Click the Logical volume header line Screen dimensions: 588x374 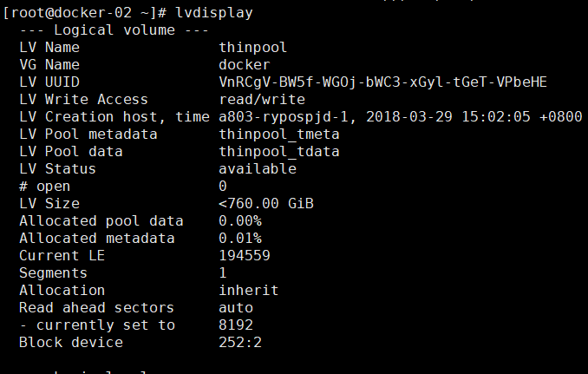[114, 30]
